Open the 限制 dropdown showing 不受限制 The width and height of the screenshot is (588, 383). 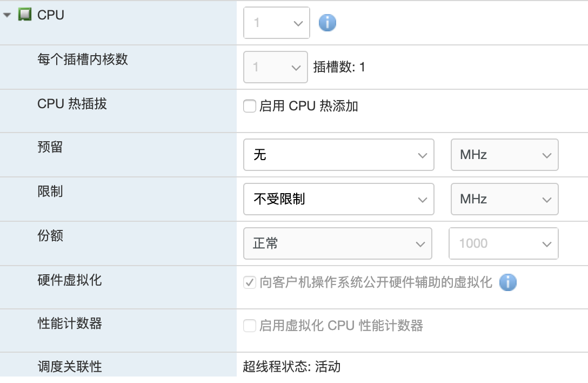tap(423, 199)
